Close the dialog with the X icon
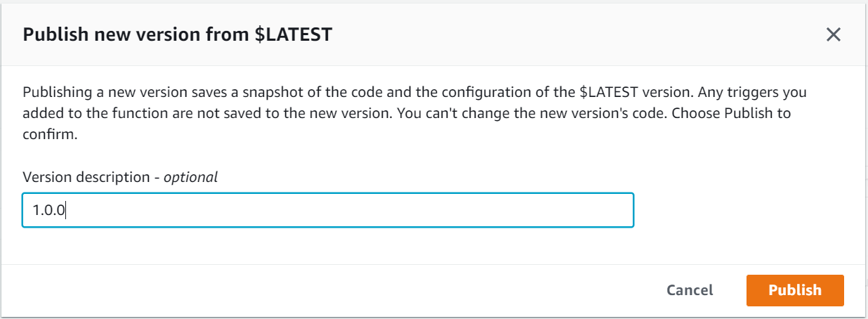Screen dimensions: 868x319 coord(833,34)
